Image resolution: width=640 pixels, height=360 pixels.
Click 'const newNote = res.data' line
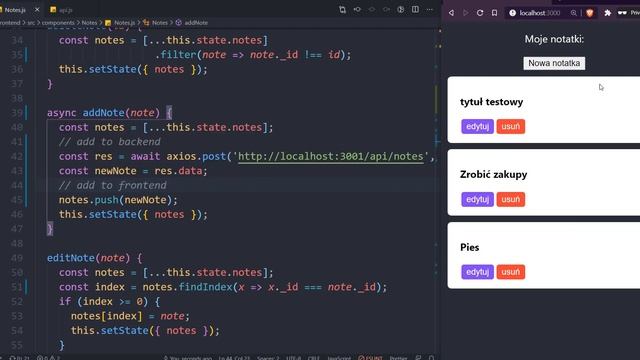(x=133, y=171)
